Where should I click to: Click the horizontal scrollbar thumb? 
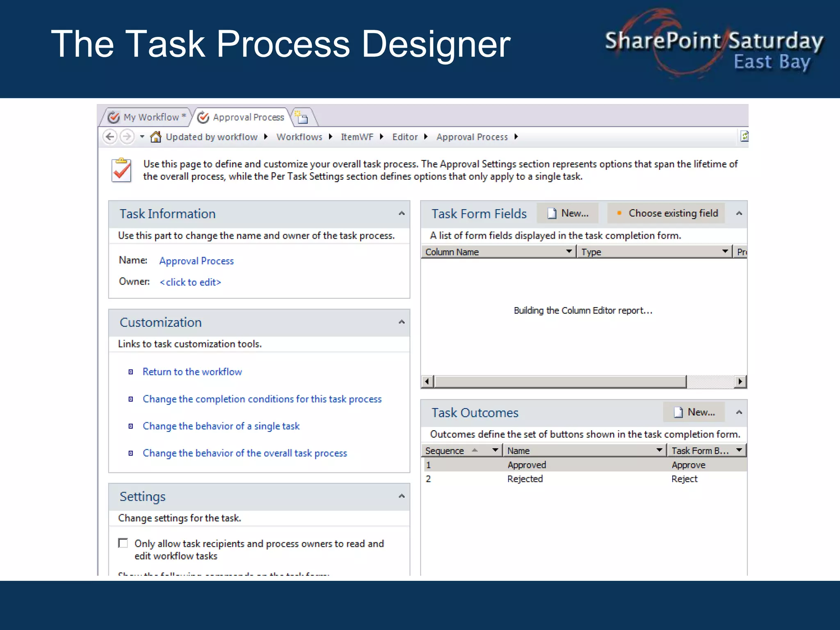560,381
